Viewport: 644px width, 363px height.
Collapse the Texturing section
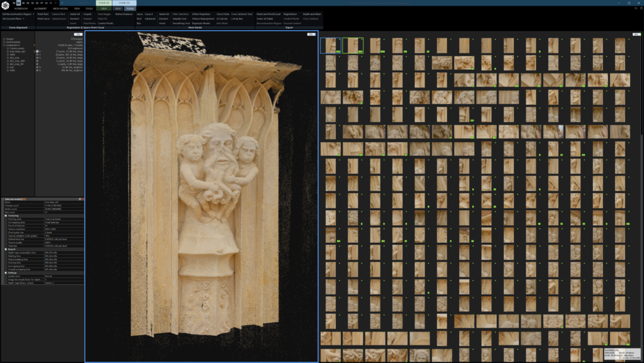[x=6, y=216]
